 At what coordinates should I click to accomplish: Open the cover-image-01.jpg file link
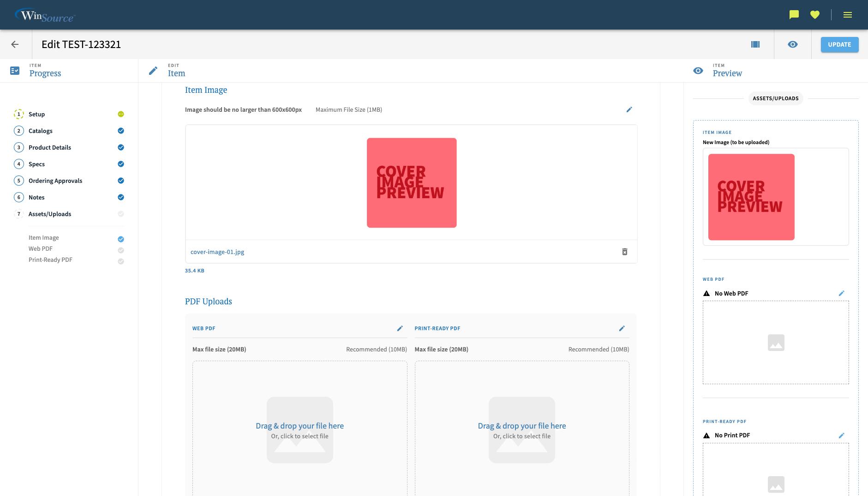point(217,252)
